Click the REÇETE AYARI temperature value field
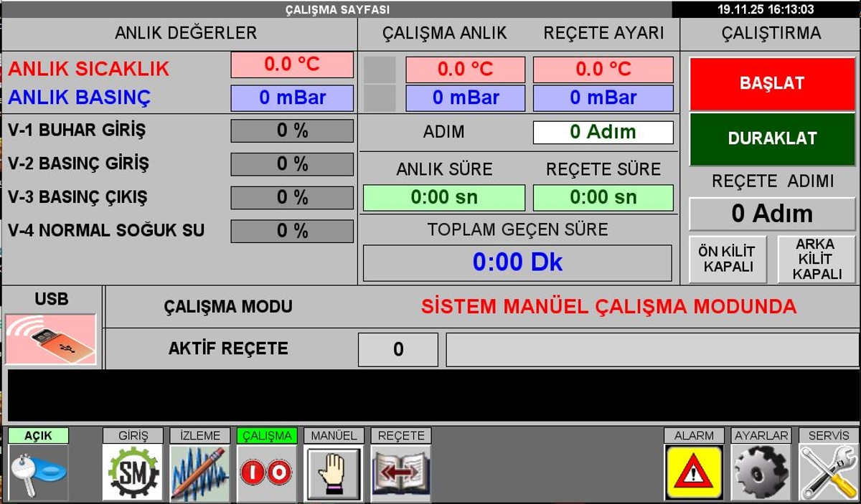This screenshot has width=861, height=504. (x=603, y=70)
